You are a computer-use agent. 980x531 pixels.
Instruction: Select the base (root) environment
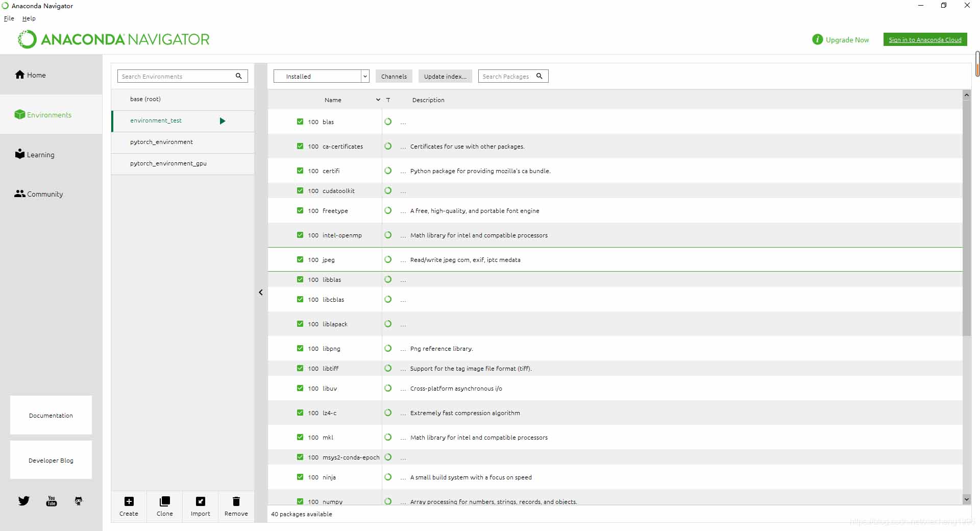(x=183, y=99)
